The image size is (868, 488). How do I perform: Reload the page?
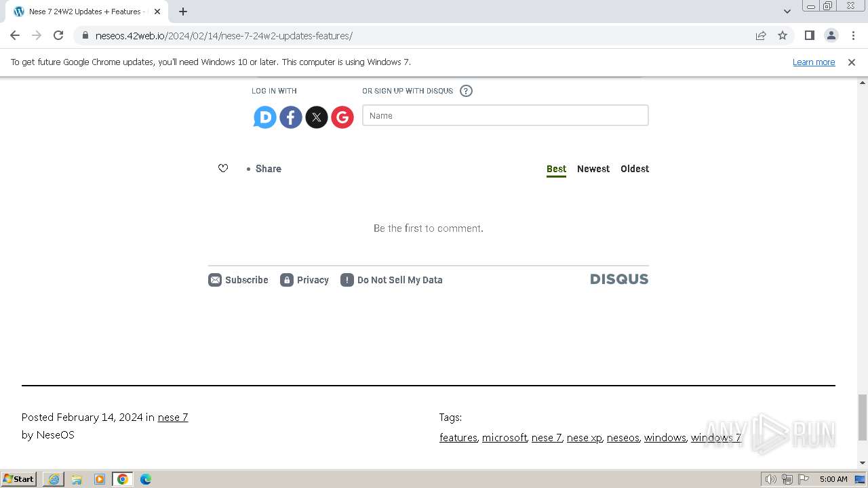coord(58,35)
